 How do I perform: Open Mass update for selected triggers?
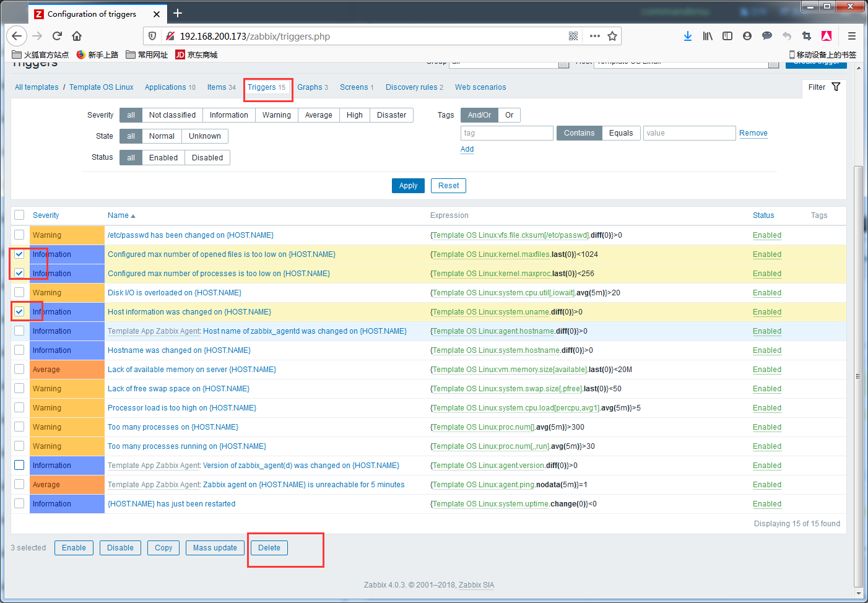point(215,548)
